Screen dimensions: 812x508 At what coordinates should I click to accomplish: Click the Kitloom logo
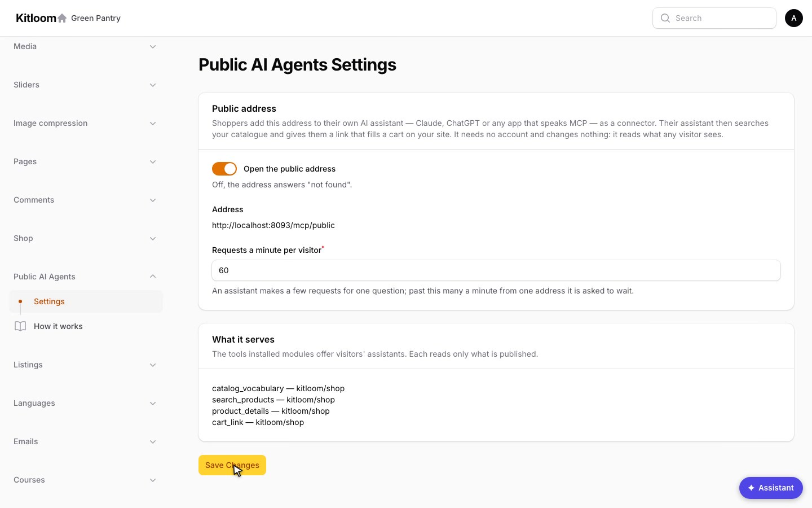(36, 18)
